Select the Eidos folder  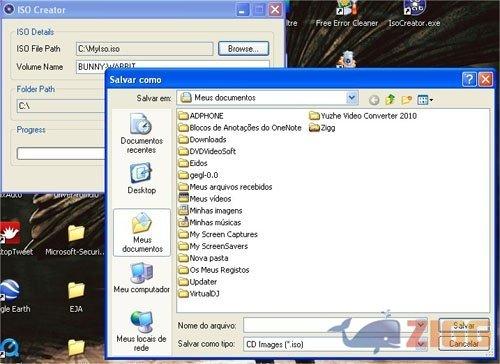193,163
